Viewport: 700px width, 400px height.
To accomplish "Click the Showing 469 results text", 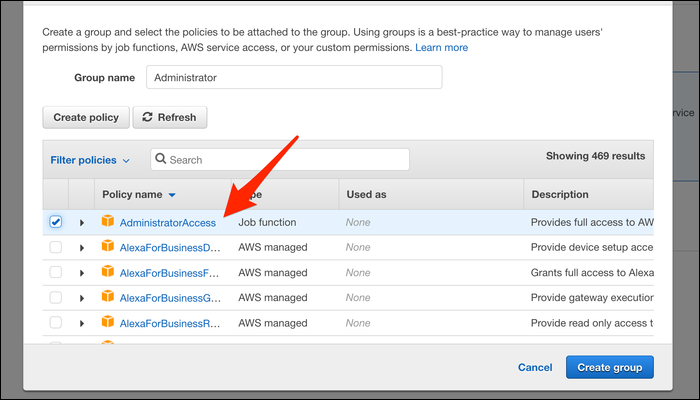I will pos(596,156).
